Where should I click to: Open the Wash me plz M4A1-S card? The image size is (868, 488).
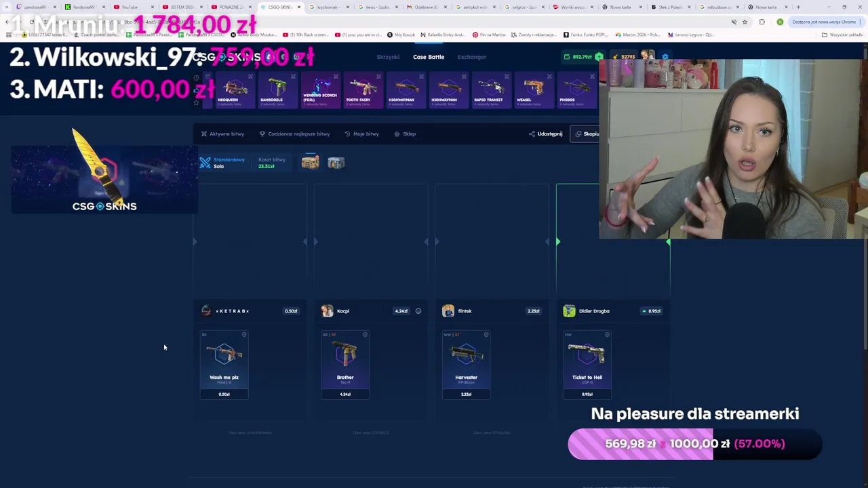click(x=224, y=365)
